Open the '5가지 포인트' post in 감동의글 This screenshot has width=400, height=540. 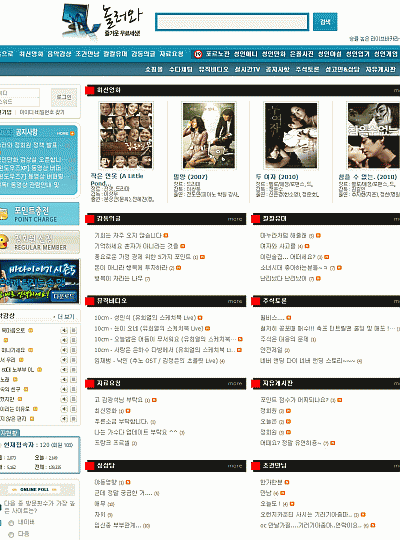pyautogui.click(x=143, y=257)
